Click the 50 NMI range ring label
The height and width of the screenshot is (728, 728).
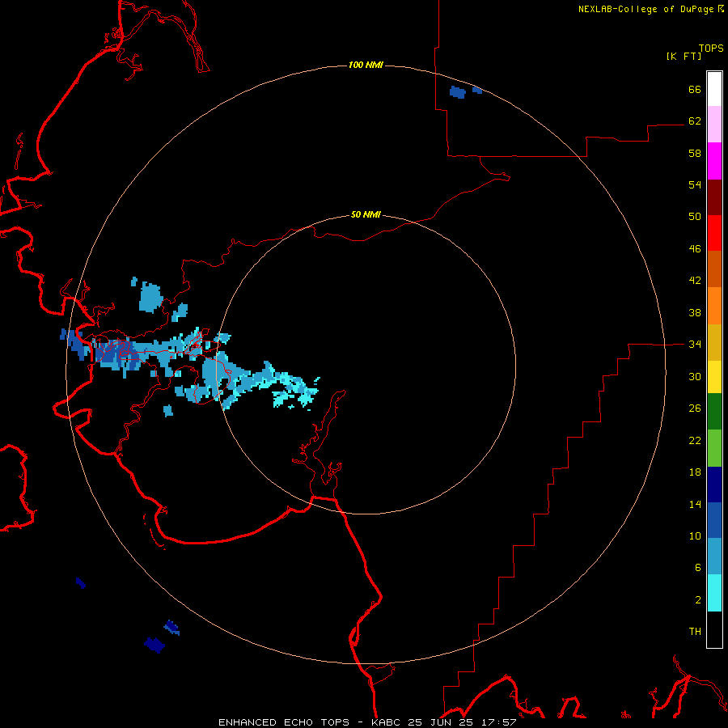pos(366,214)
